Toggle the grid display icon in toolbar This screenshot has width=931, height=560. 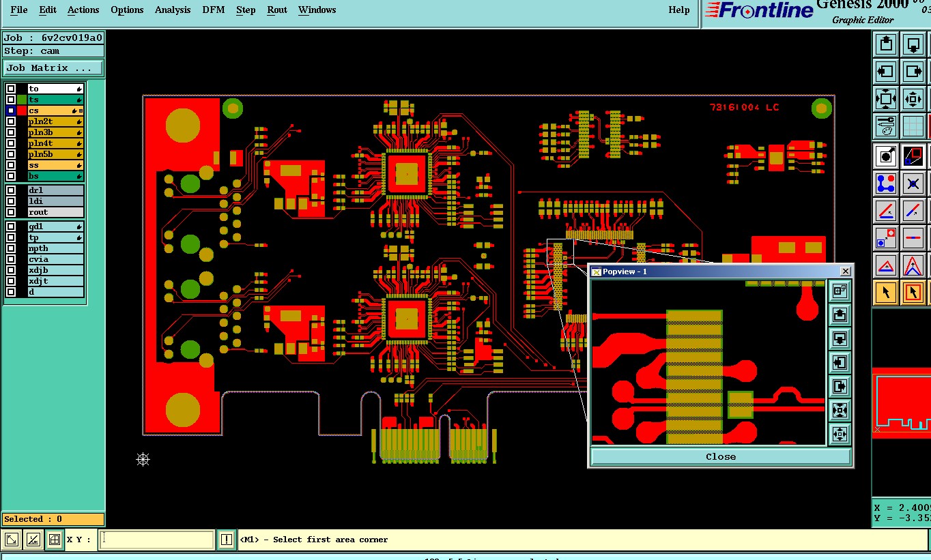click(913, 126)
